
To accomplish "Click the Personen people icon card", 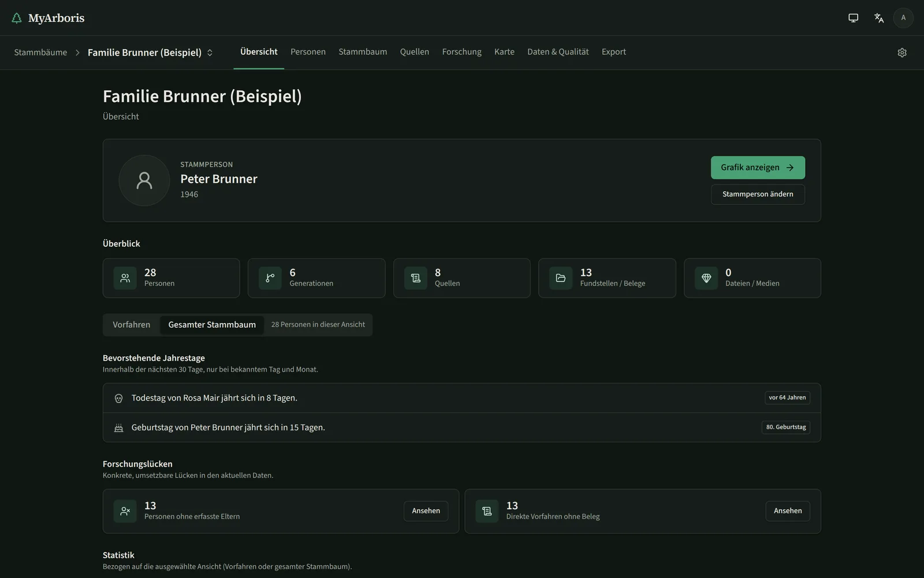I will (125, 278).
